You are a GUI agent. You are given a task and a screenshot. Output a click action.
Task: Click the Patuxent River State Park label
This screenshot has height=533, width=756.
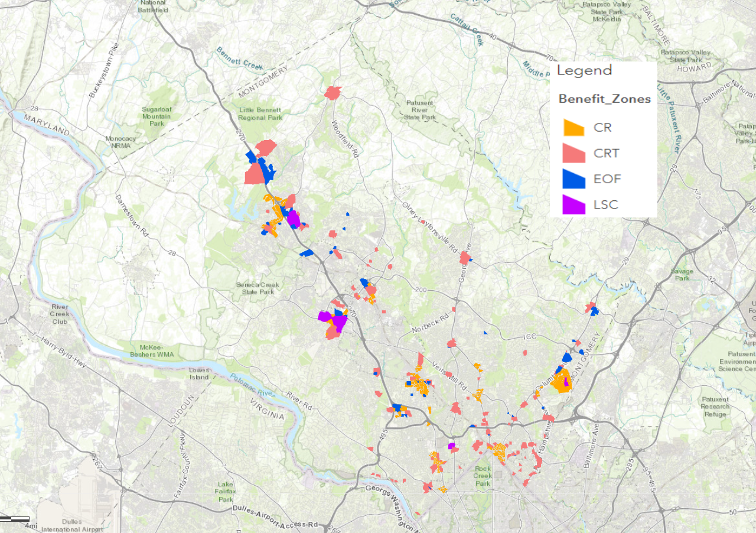pos(420,110)
